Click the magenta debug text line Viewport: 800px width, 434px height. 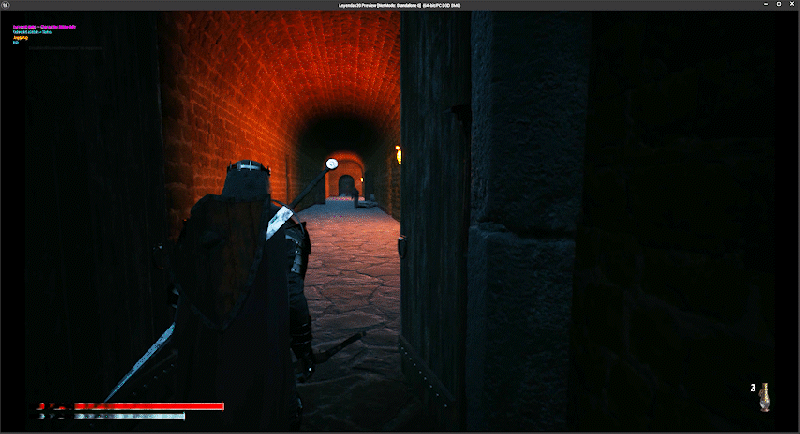[44, 27]
